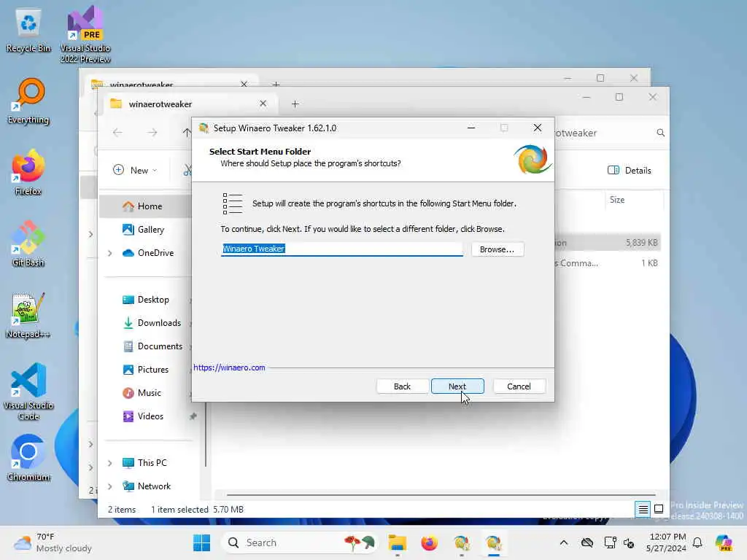
Task: Switch Explorer to large icons view
Action: point(659,510)
